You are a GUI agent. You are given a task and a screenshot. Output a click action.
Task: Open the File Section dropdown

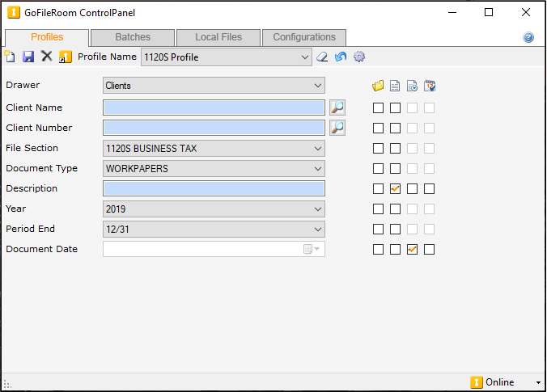[317, 148]
